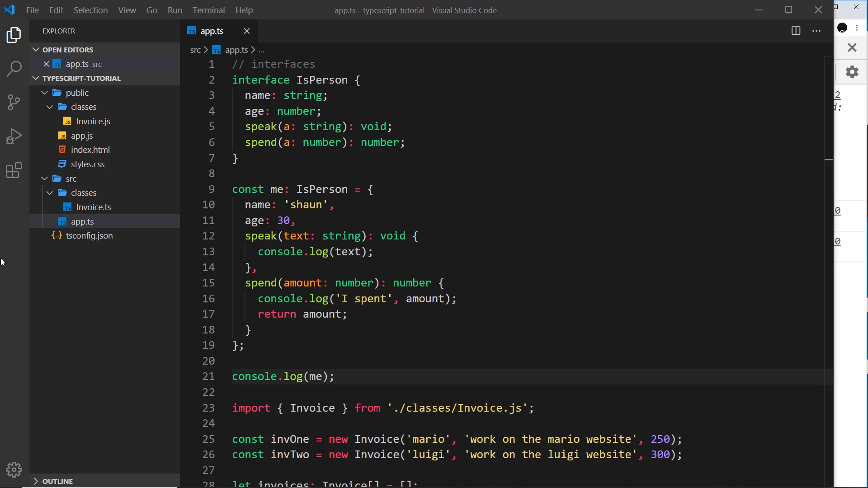Expand the Outline section

tap(57, 481)
